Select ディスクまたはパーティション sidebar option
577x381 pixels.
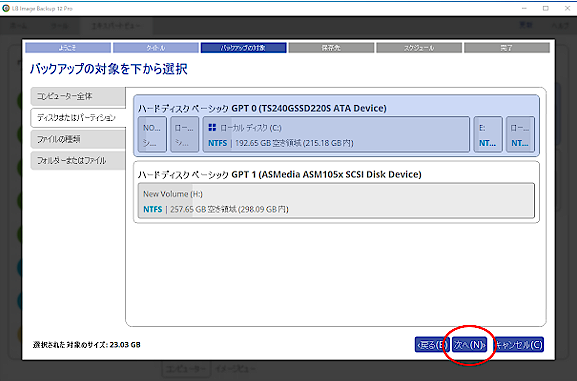coord(78,118)
